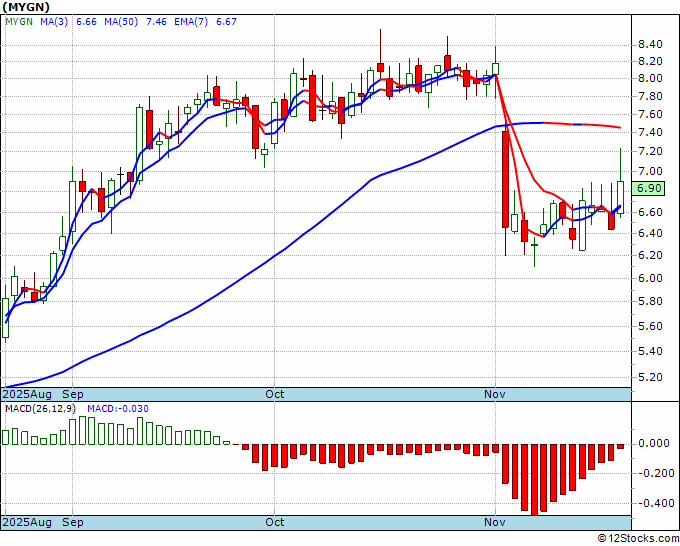Click the MA(3) value 6.66

86,21
